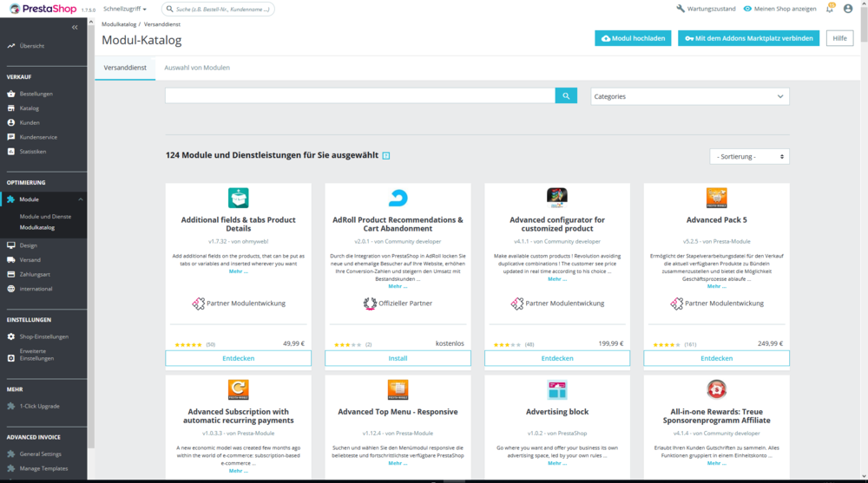This screenshot has height=483, width=868.
Task: Click Modul hochladen button
Action: 633,38
